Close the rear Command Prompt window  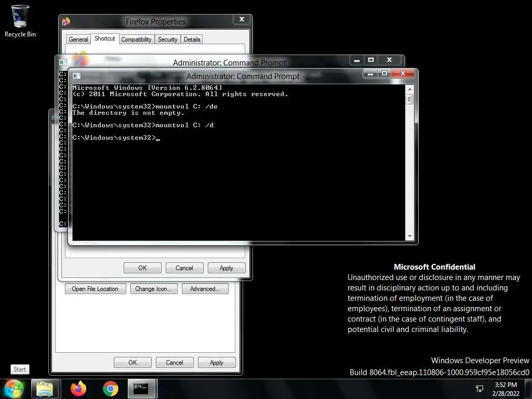coord(390,60)
